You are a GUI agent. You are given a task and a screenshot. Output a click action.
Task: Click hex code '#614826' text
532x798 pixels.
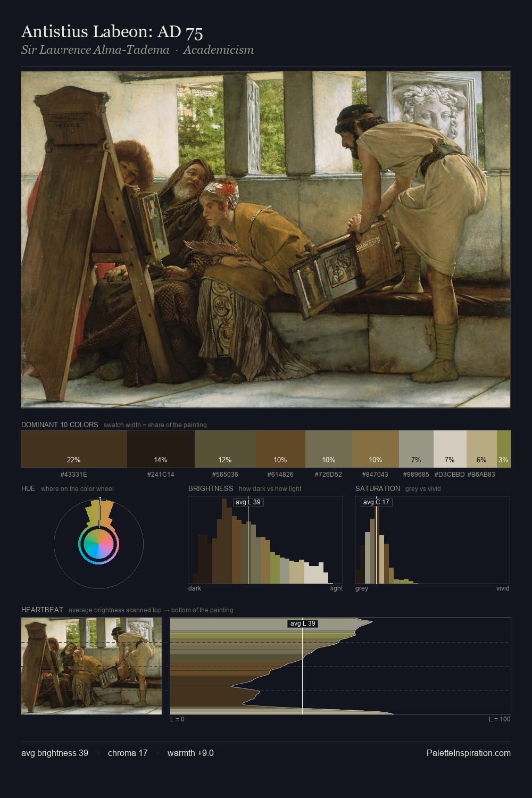click(x=280, y=475)
